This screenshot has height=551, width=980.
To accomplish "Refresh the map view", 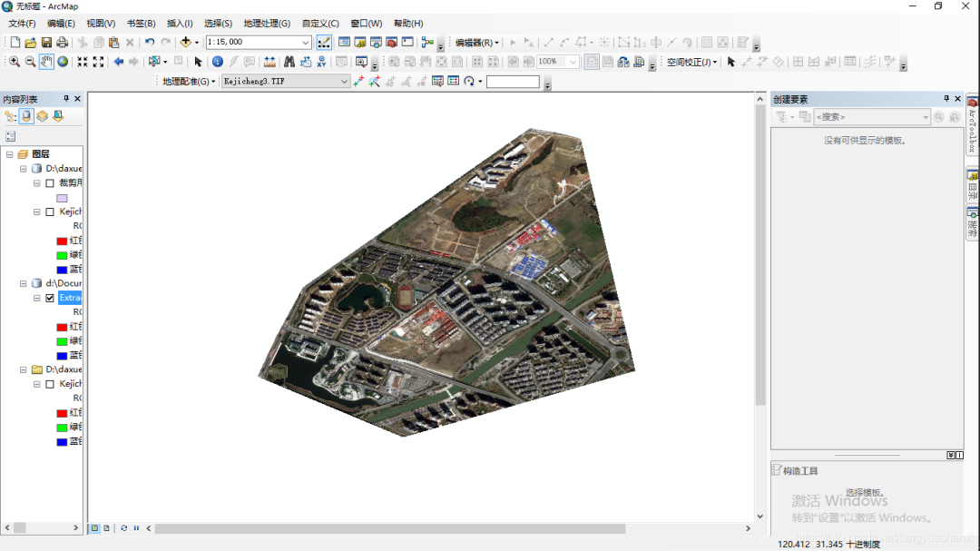I will (123, 528).
